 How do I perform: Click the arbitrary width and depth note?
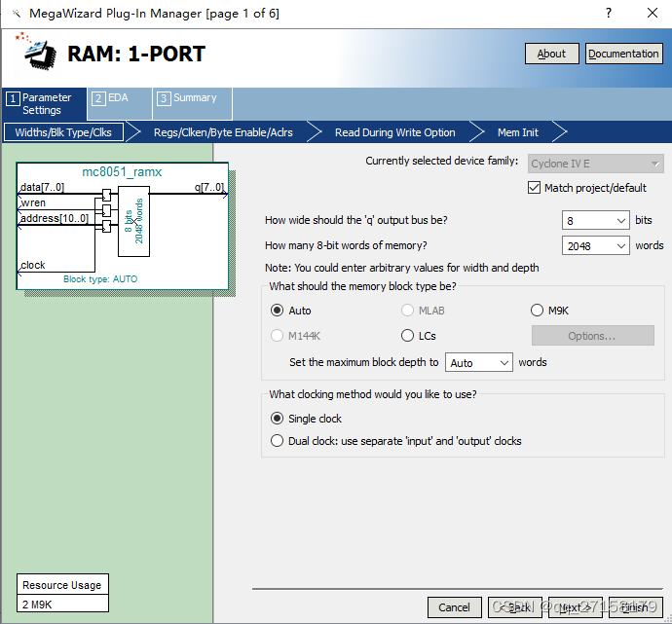point(401,268)
